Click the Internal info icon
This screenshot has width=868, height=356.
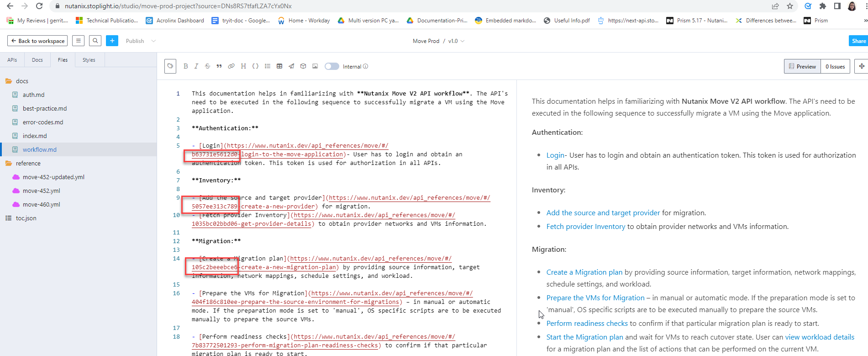pos(366,66)
